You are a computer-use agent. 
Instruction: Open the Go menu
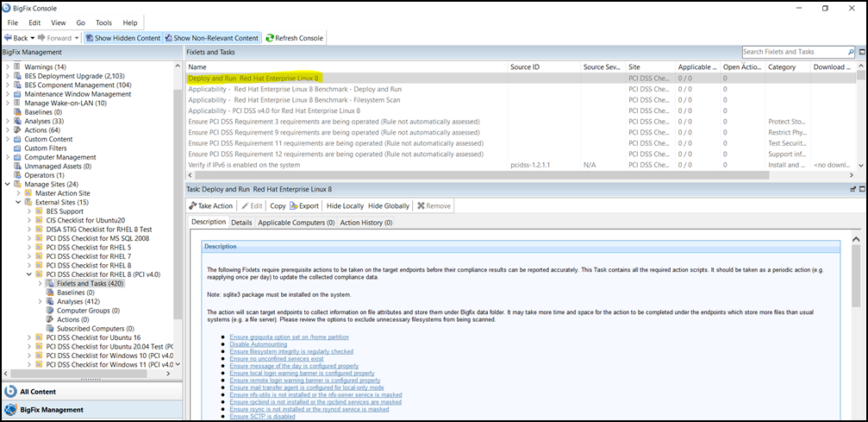point(81,22)
